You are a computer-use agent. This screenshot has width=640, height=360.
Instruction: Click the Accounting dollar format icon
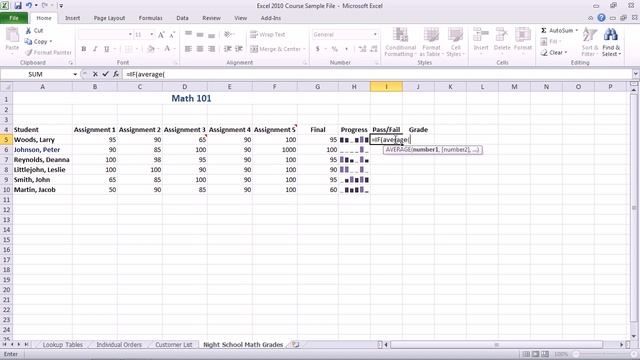pyautogui.click(x=318, y=49)
